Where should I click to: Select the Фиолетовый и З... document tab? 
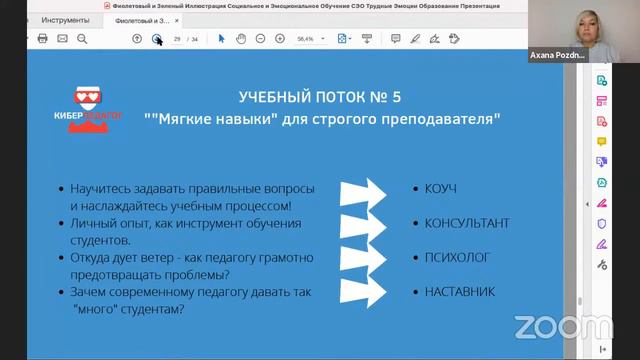click(142, 20)
